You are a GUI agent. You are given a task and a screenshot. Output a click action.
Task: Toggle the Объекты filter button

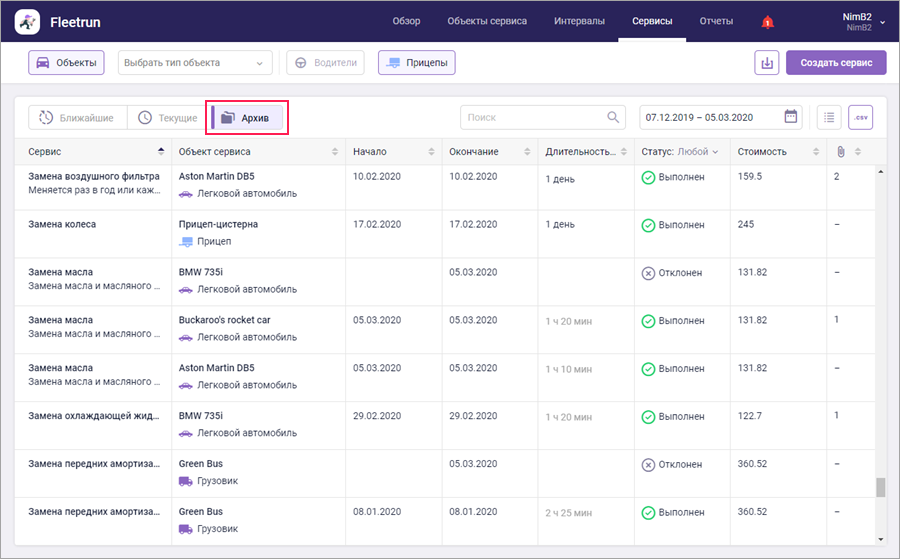click(x=66, y=63)
